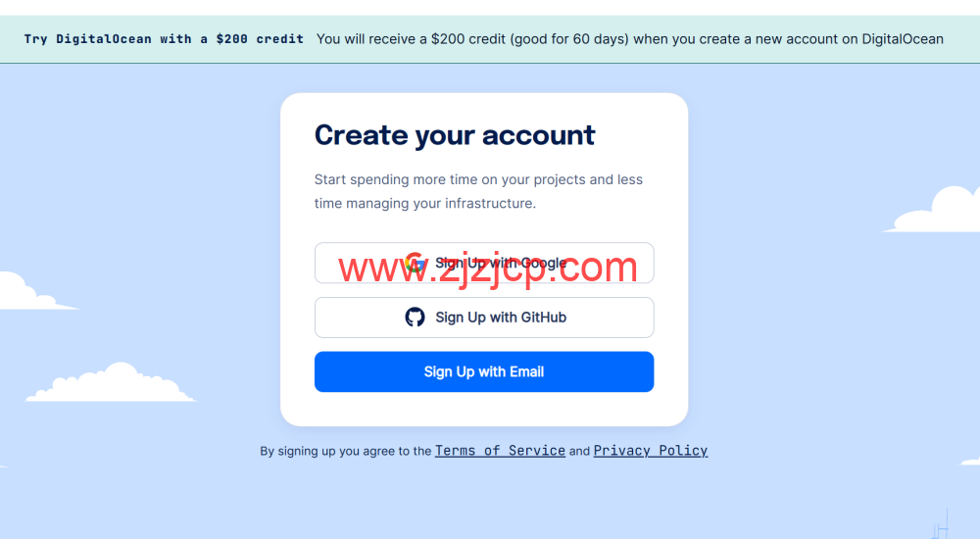Choose Sign Up with GitHub
980x539 pixels.
click(484, 317)
